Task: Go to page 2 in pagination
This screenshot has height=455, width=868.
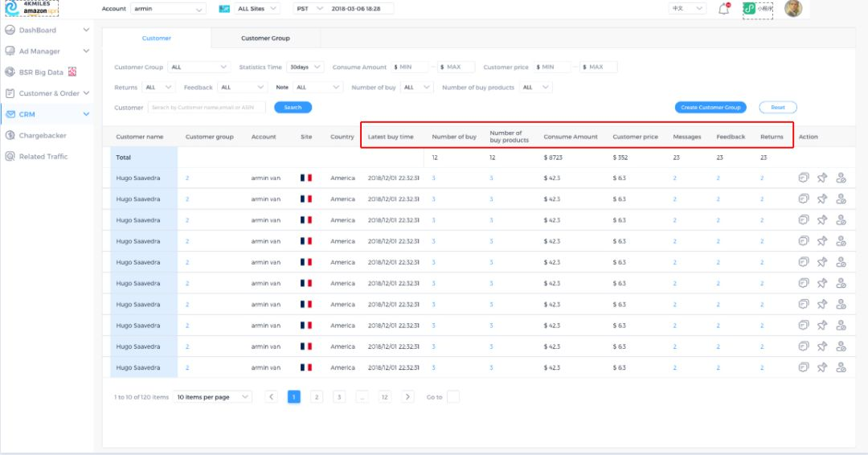Action: (317, 397)
